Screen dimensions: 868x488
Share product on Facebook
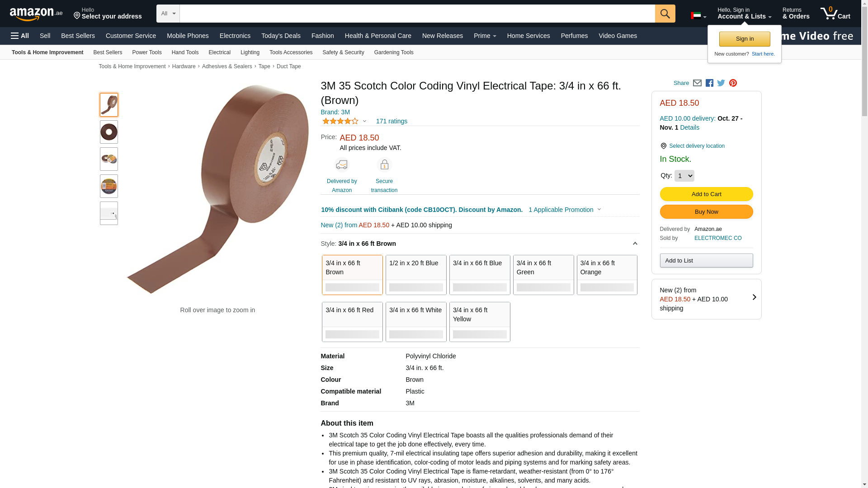click(709, 83)
